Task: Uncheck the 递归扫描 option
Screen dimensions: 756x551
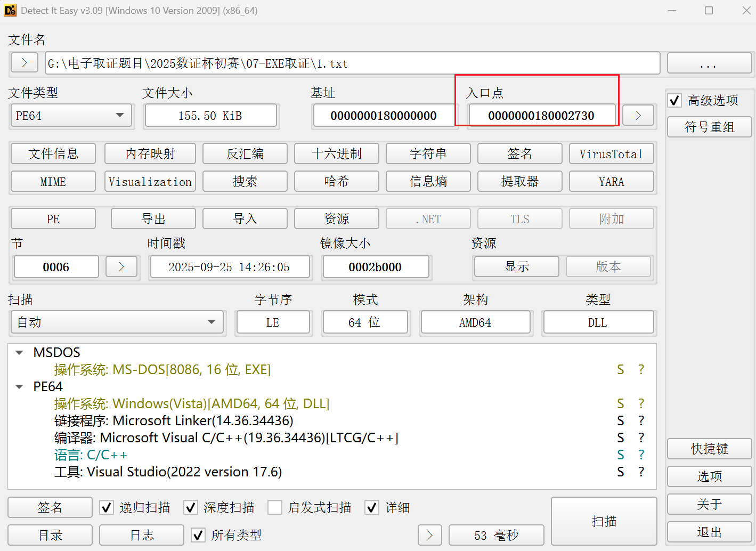Action: coord(107,507)
